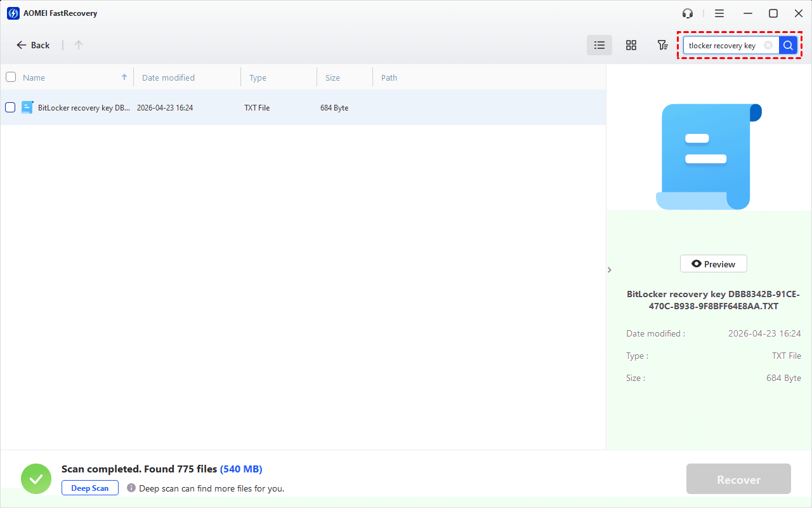Go Back to previous screen
This screenshot has height=508, width=812.
pos(33,45)
